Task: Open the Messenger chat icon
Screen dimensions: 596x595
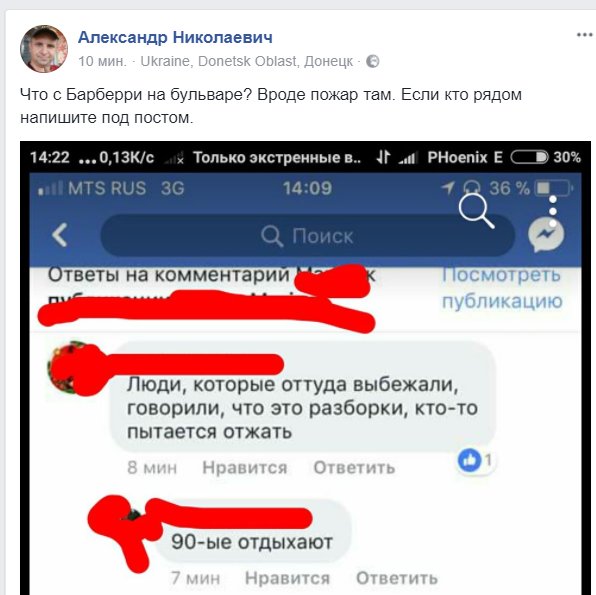Action: tap(546, 235)
